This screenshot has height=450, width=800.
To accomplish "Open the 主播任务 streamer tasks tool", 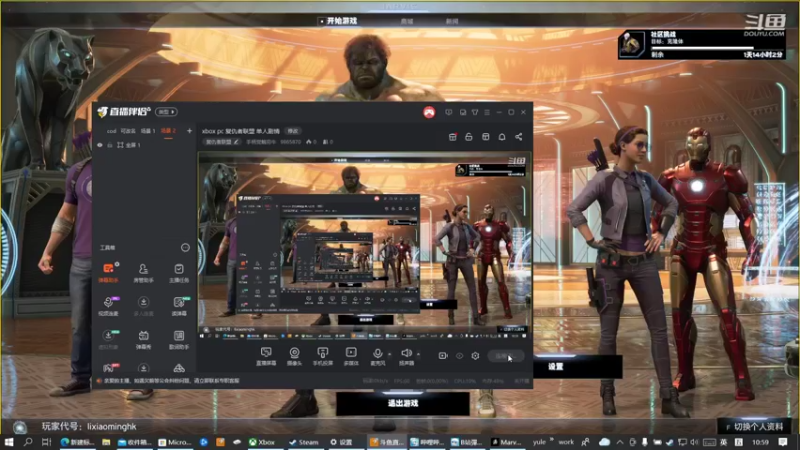I will tap(179, 272).
